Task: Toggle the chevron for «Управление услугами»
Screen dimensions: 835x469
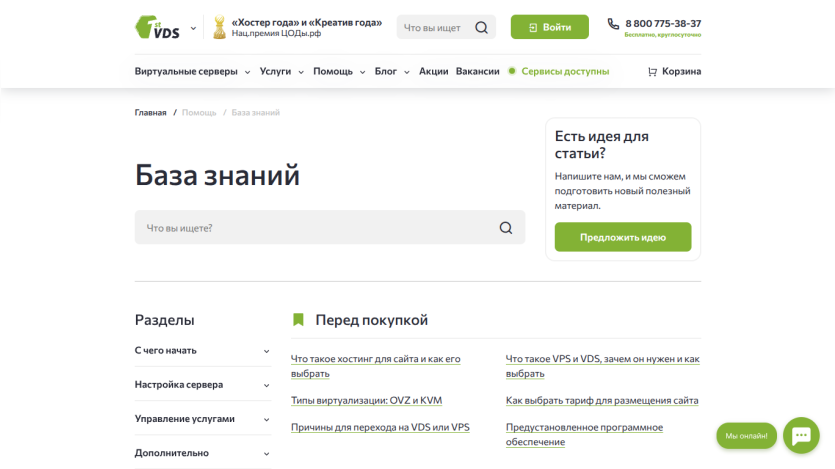Action: point(266,419)
